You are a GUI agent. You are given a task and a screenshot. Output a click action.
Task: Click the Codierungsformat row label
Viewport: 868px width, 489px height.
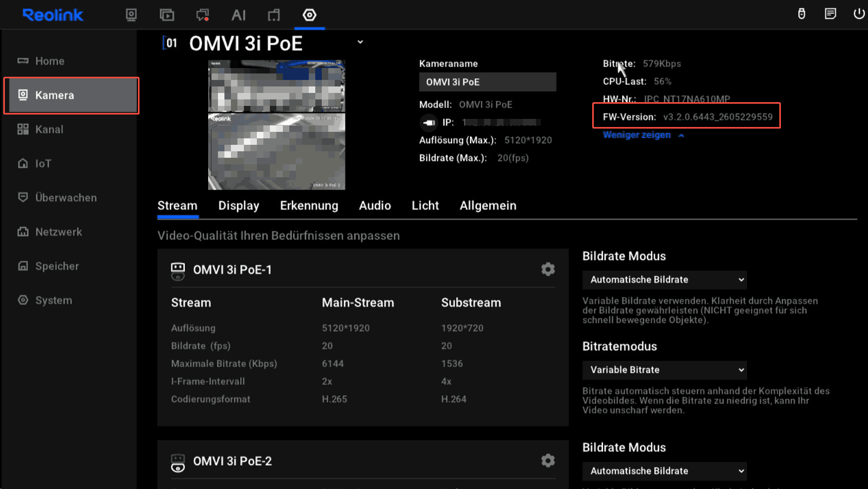click(x=210, y=399)
